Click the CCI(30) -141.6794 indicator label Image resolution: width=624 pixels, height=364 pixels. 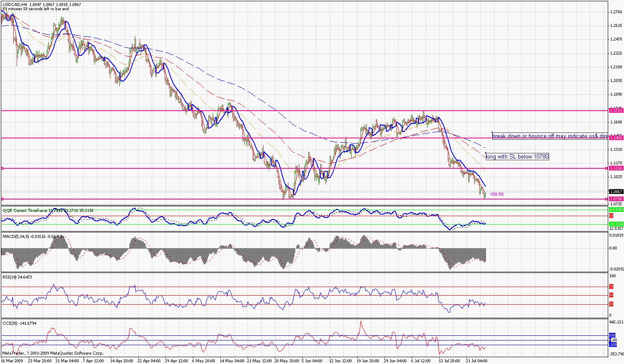[20, 323]
